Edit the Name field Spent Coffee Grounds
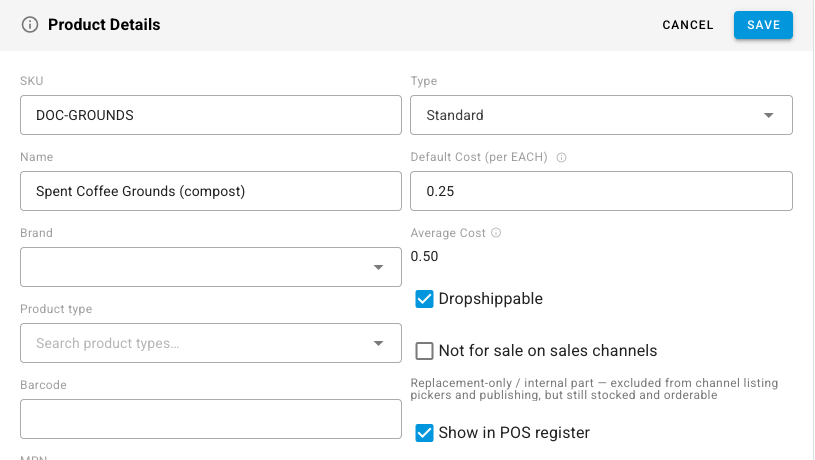The image size is (815, 460). [x=211, y=191]
